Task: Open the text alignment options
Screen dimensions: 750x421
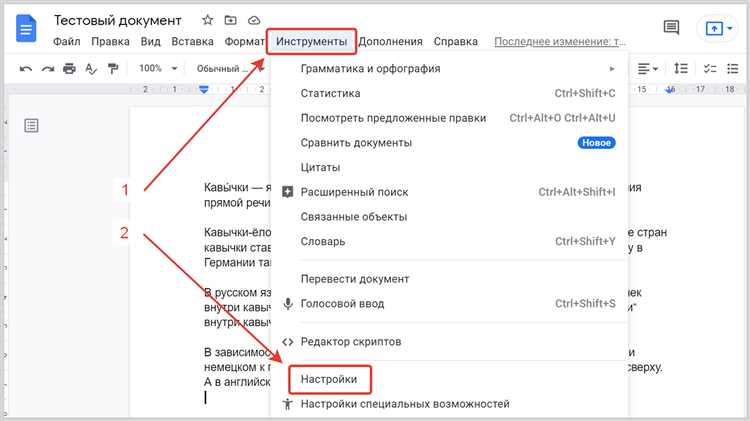Action: pyautogui.click(x=648, y=69)
